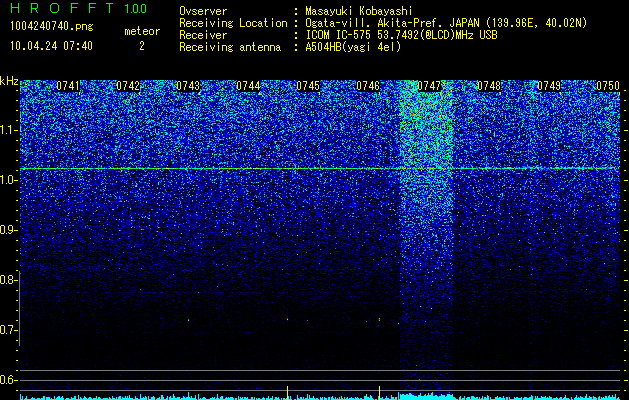
Task: Click the 1.1 kHz axis label
Action: point(8,130)
